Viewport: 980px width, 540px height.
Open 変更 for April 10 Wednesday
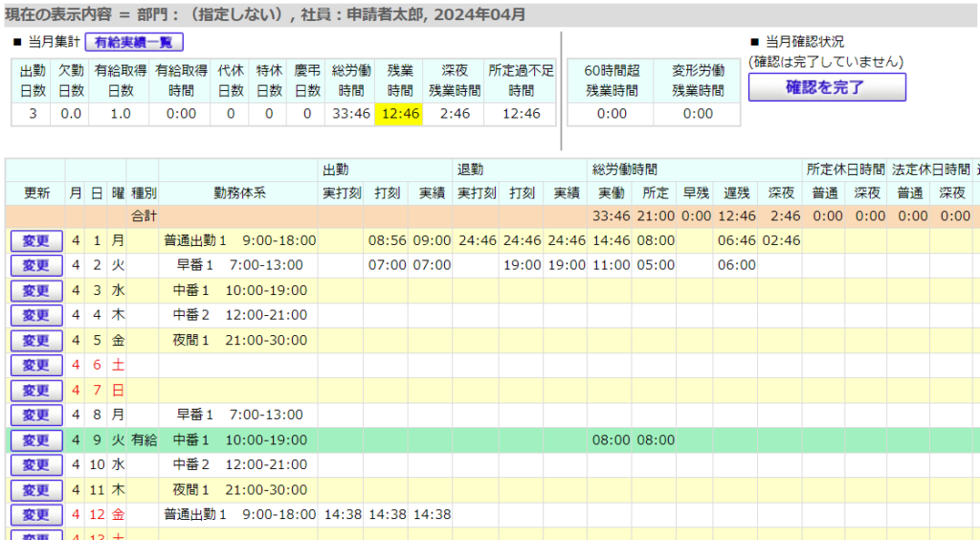35,465
